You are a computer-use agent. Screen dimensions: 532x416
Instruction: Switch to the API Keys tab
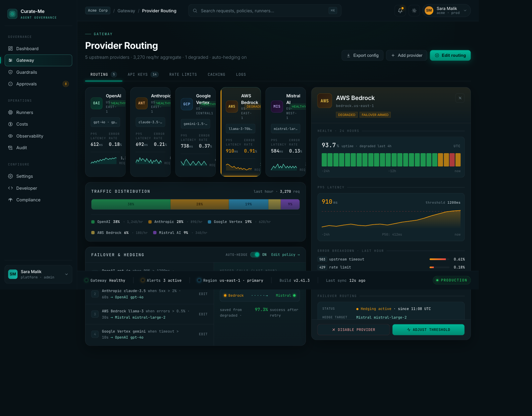pos(143,74)
